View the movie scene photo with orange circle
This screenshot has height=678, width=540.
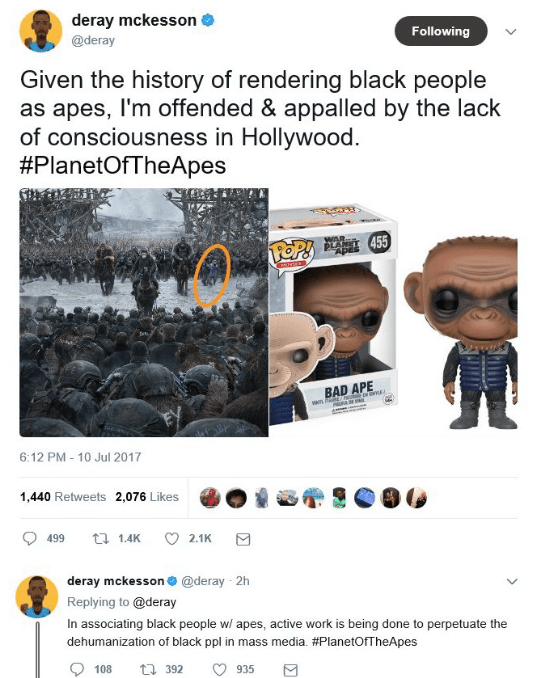click(x=144, y=312)
